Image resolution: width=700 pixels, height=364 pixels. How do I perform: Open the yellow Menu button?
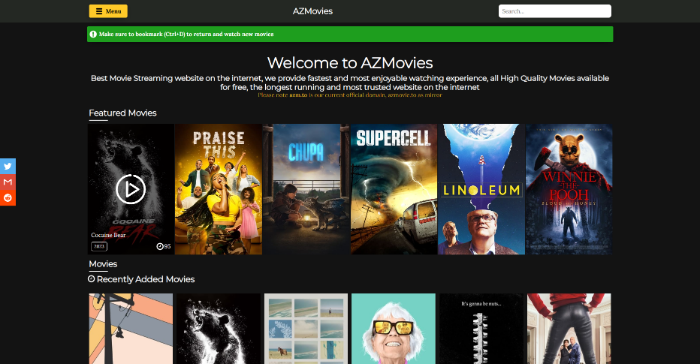[108, 11]
